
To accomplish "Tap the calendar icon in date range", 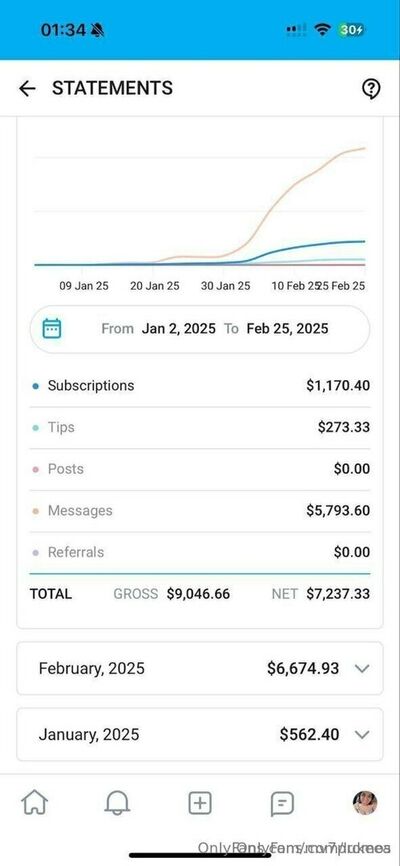I will point(52,329).
